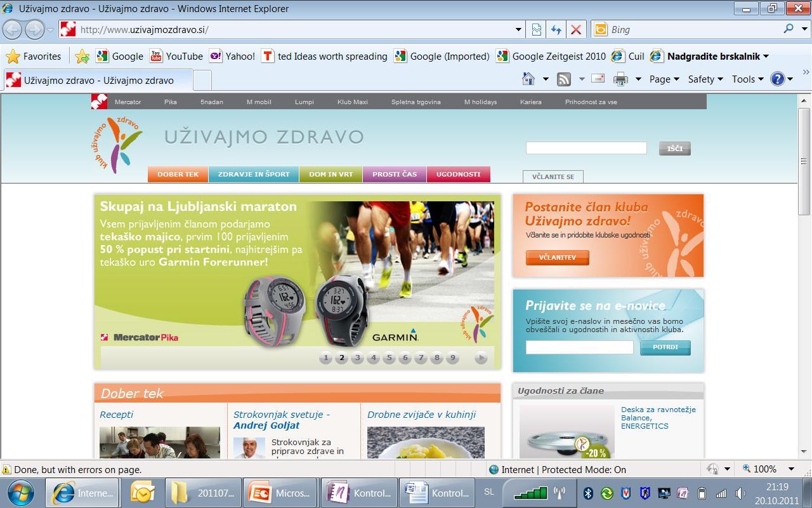812x508 pixels.
Task: Advance the banner with the next arrow
Action: tap(481, 358)
